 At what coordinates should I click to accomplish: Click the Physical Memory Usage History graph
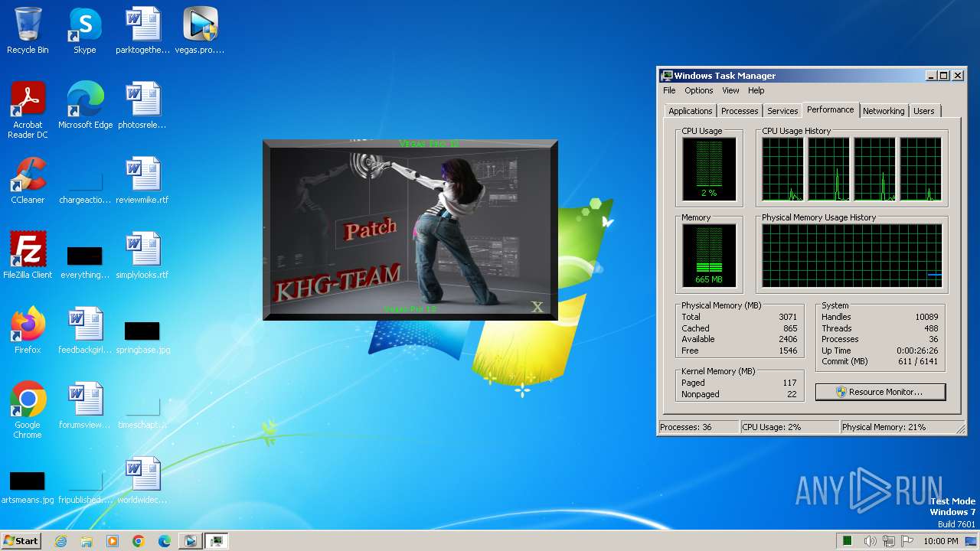(851, 256)
